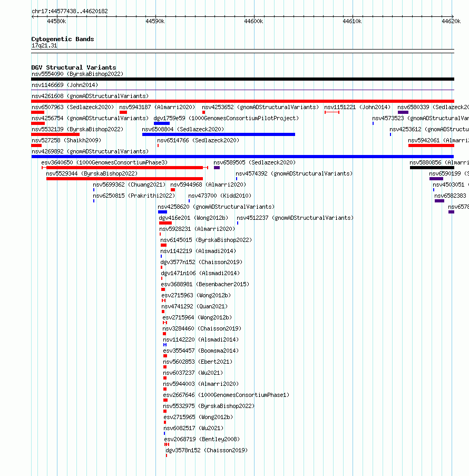Click nsv527258 (Shaikh2009) label
Image resolution: width=469 pixels, height=476 pixels.
pos(66,141)
